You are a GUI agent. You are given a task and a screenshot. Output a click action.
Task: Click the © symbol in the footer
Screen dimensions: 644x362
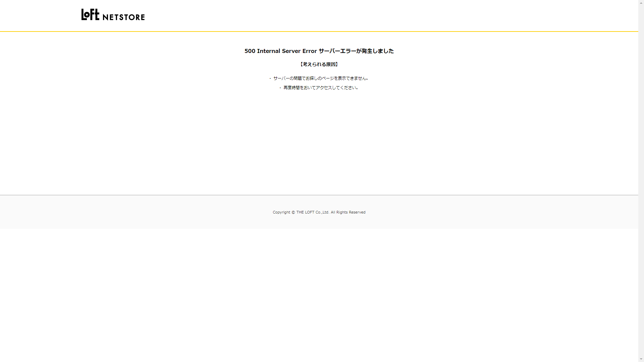pyautogui.click(x=293, y=212)
